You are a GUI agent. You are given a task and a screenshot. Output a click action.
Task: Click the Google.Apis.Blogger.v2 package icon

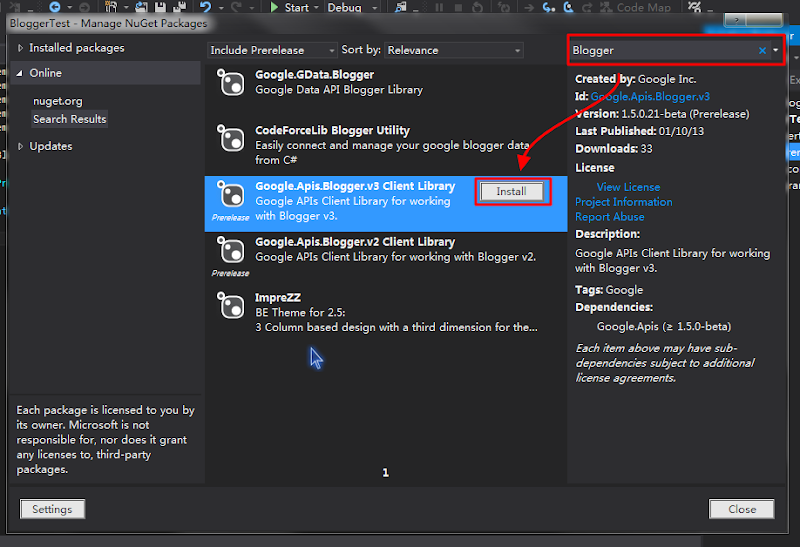point(231,250)
